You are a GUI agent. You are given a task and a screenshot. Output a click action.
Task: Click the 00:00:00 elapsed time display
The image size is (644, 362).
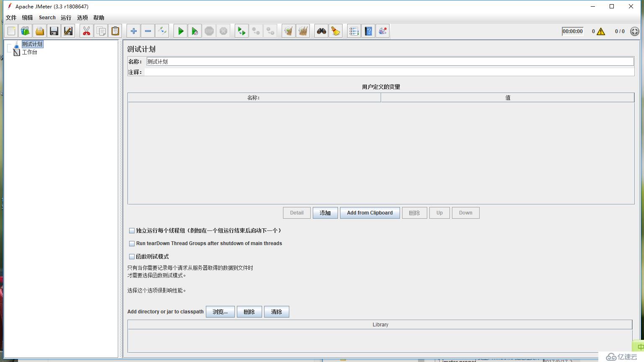(573, 31)
